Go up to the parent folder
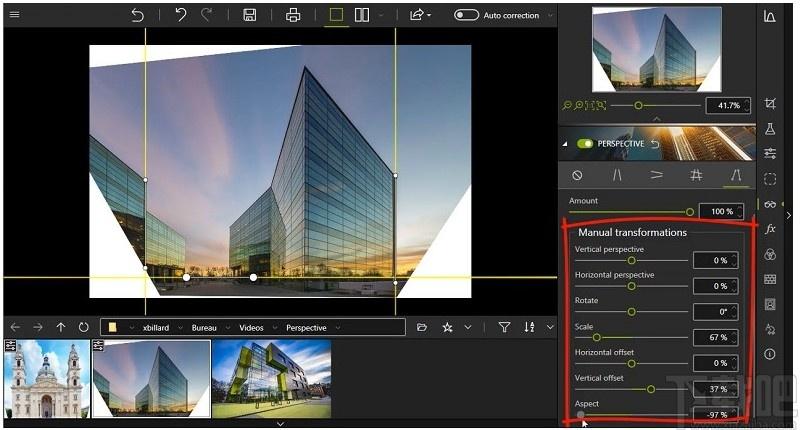 [61, 327]
